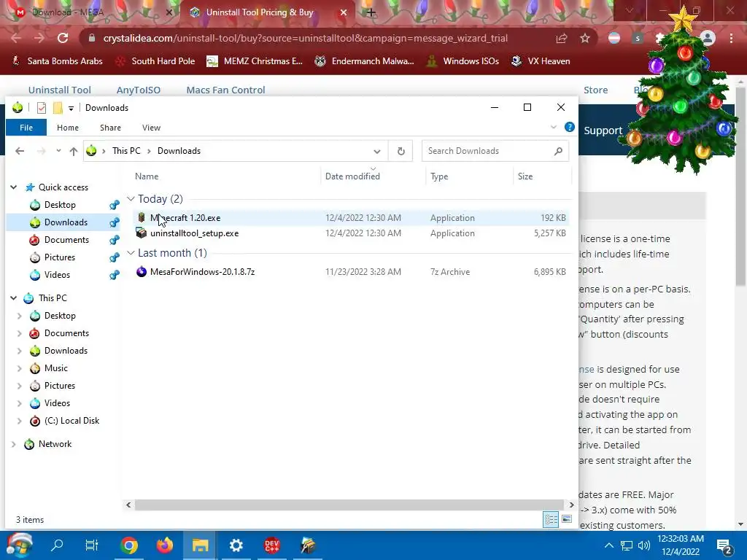Open the Windows ISOs bookmark
The height and width of the screenshot is (560, 747).
[463, 61]
